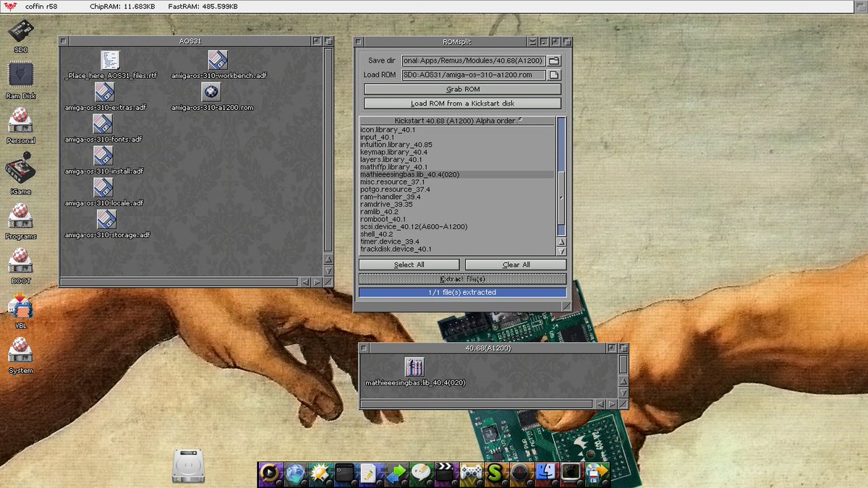Click the Grab ROM button
Image resolution: width=868 pixels, height=488 pixels.
(x=462, y=90)
